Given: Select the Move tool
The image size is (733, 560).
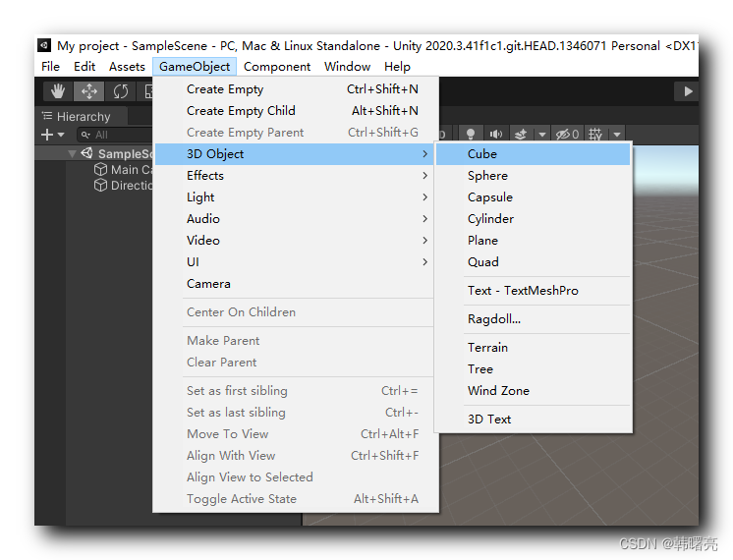Looking at the screenshot, I should click(88, 91).
